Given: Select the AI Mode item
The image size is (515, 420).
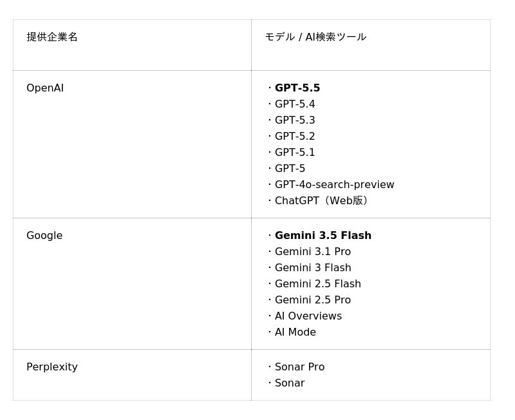Looking at the screenshot, I should [295, 332].
